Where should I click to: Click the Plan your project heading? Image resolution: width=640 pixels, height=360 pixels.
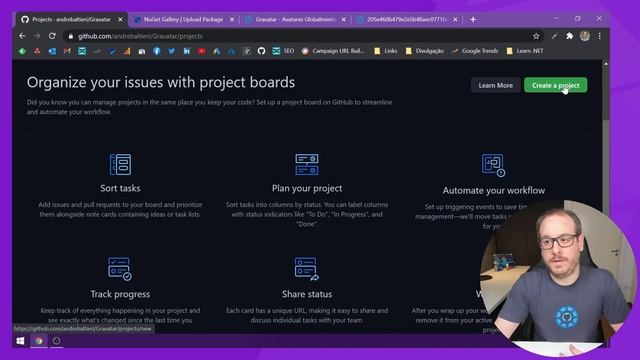pyautogui.click(x=307, y=188)
